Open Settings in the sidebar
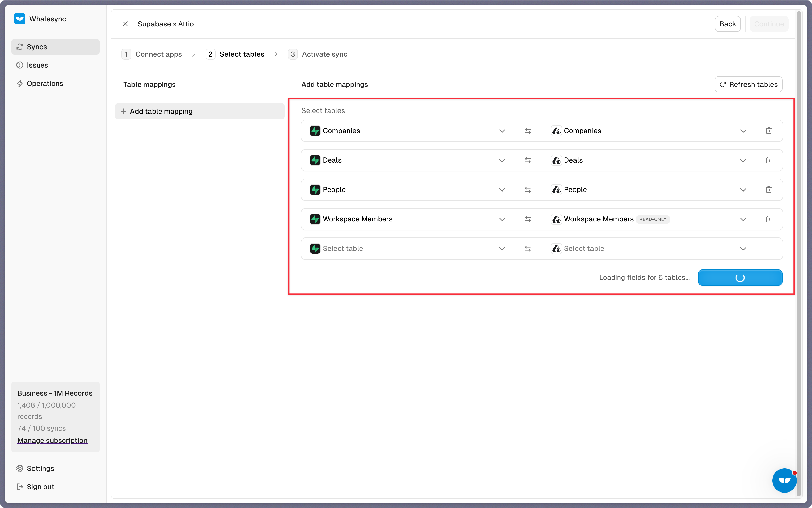Screen dimensions: 812x508 pos(55,468)
